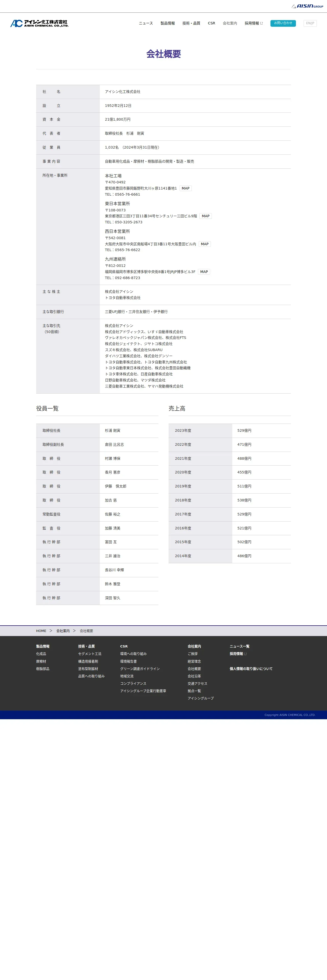Select 会社案内 in the top navigation

[230, 23]
